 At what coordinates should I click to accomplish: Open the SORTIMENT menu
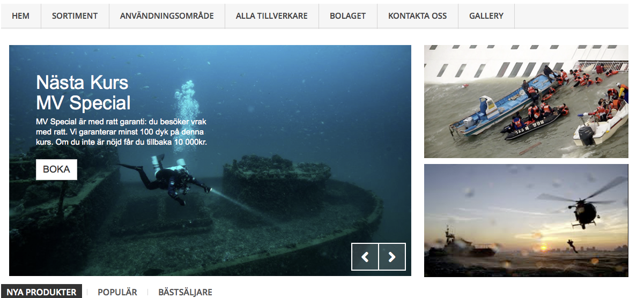[x=75, y=16]
